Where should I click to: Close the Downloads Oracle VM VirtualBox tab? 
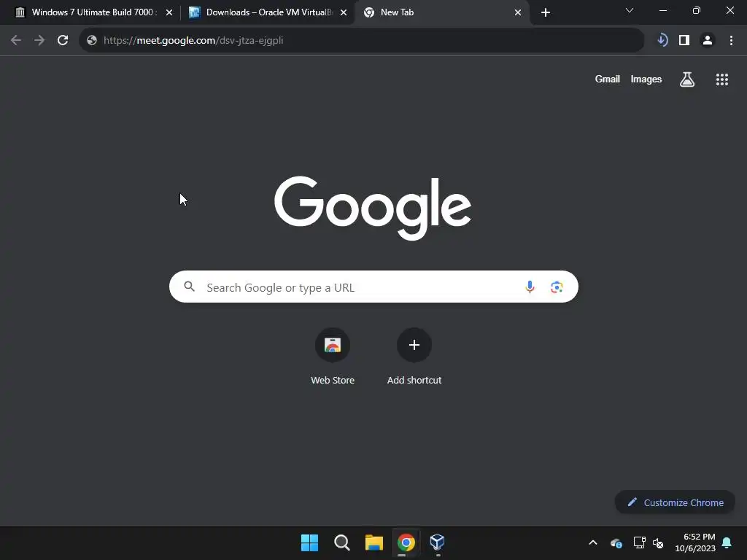click(x=344, y=12)
